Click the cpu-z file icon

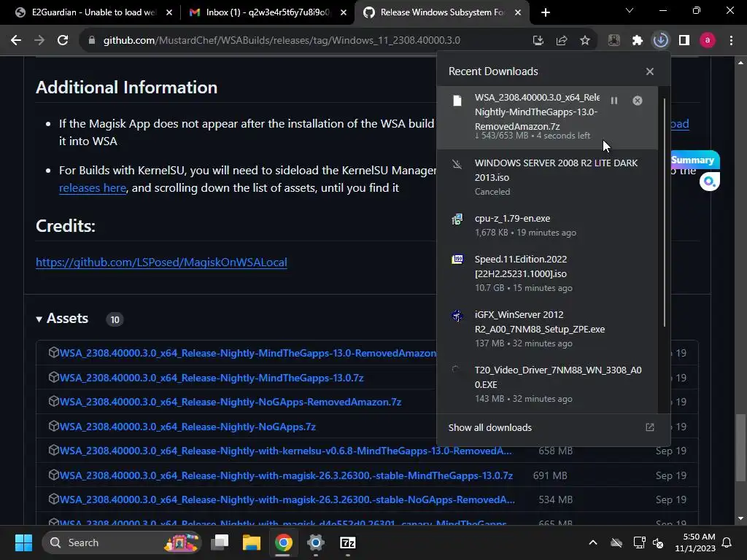point(457,219)
